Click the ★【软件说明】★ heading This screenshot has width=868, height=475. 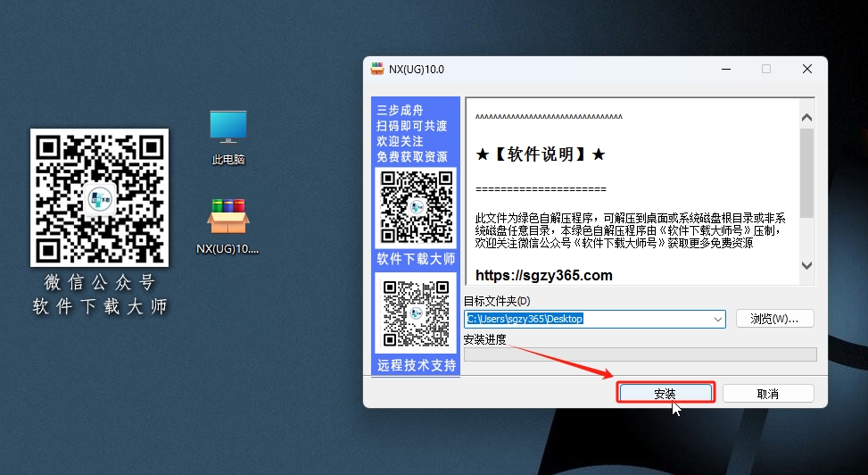[541, 154]
